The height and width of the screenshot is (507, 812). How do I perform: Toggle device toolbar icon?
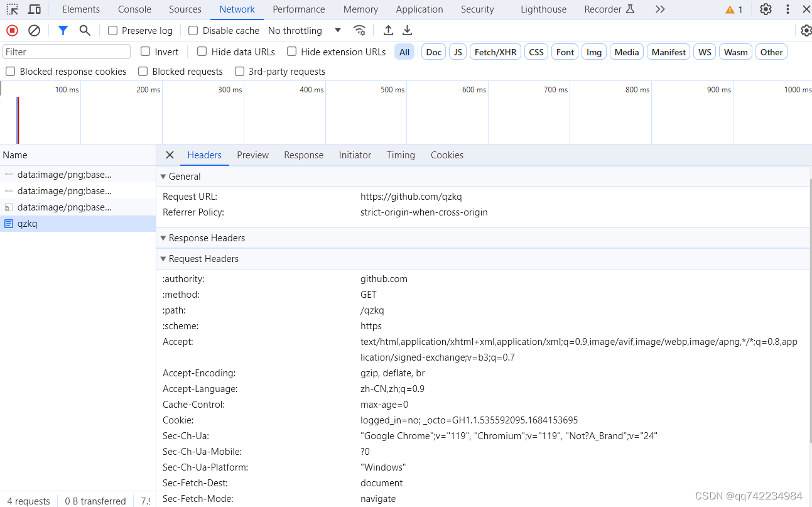[35, 9]
